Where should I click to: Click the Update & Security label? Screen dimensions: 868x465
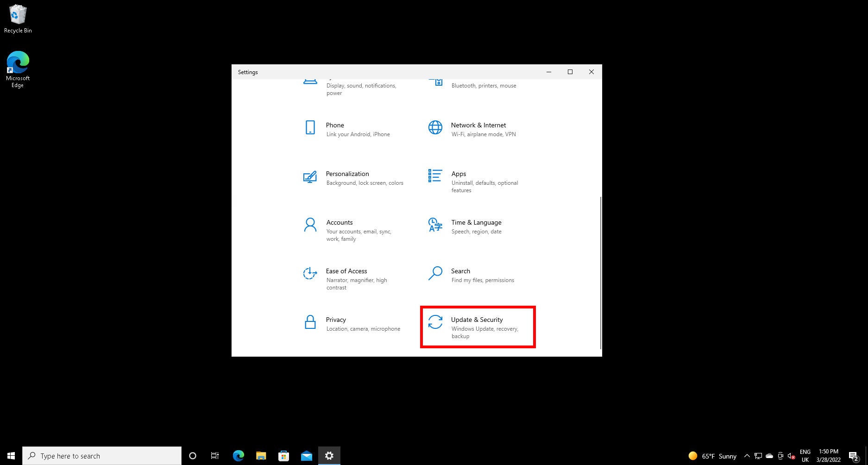click(477, 320)
